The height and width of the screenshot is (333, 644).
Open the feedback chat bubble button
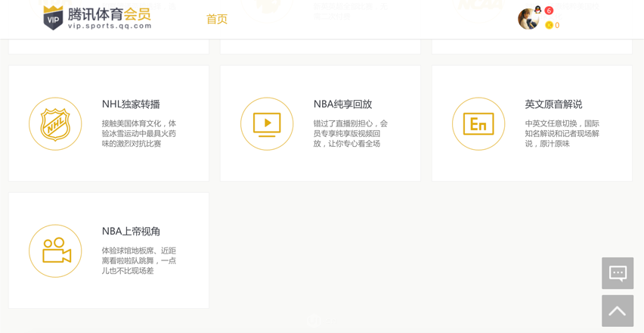pyautogui.click(x=618, y=273)
